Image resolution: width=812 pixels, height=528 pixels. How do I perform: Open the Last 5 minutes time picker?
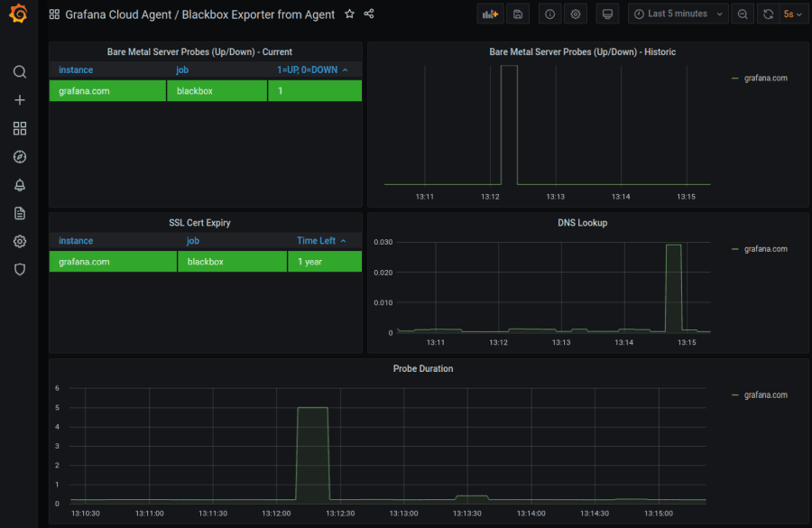[678, 14]
